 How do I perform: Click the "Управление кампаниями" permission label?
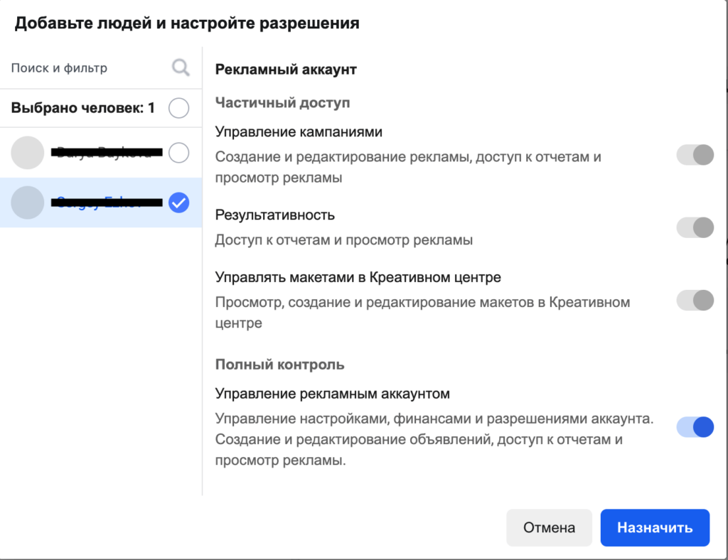(x=299, y=131)
